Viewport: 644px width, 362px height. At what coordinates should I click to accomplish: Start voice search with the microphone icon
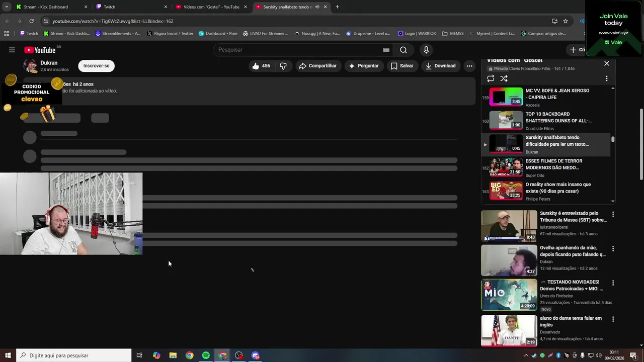(x=426, y=50)
